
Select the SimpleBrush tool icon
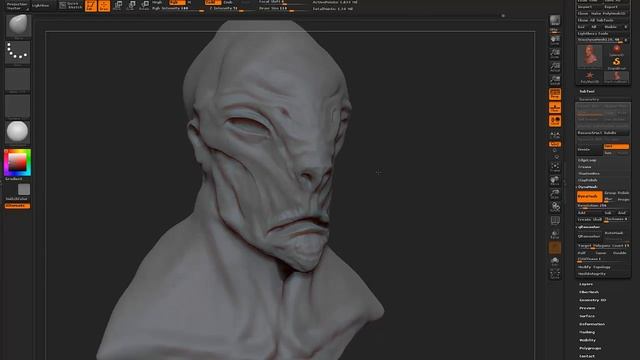(616, 63)
